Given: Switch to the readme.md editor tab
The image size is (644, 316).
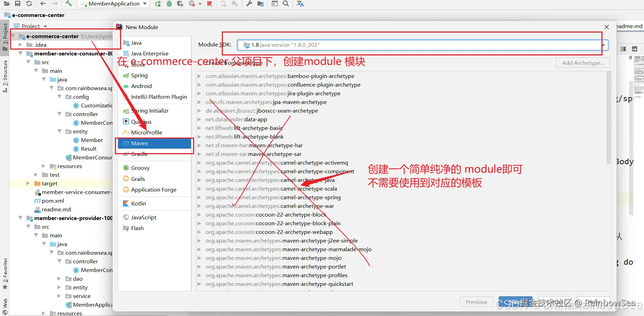Looking at the screenshot, I should [x=629, y=26].
